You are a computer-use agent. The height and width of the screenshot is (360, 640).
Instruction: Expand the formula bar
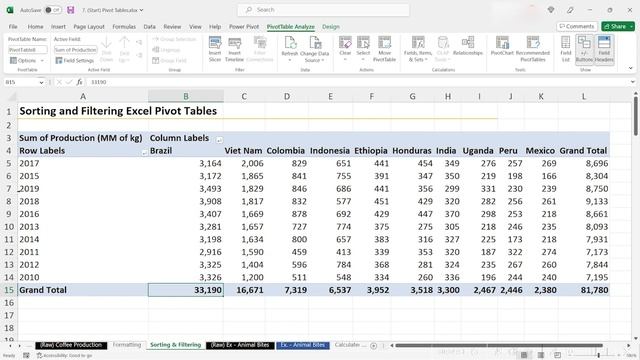tap(632, 82)
